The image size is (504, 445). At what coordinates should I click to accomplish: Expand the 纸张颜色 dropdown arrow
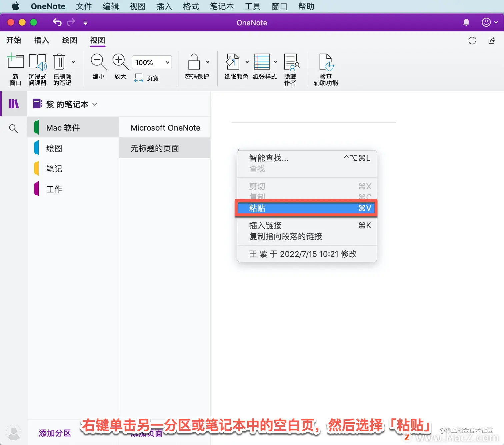(x=247, y=62)
